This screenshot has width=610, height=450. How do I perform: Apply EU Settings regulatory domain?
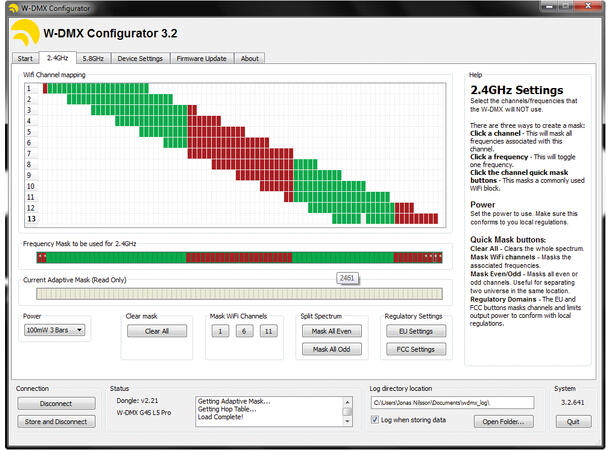pyautogui.click(x=415, y=331)
